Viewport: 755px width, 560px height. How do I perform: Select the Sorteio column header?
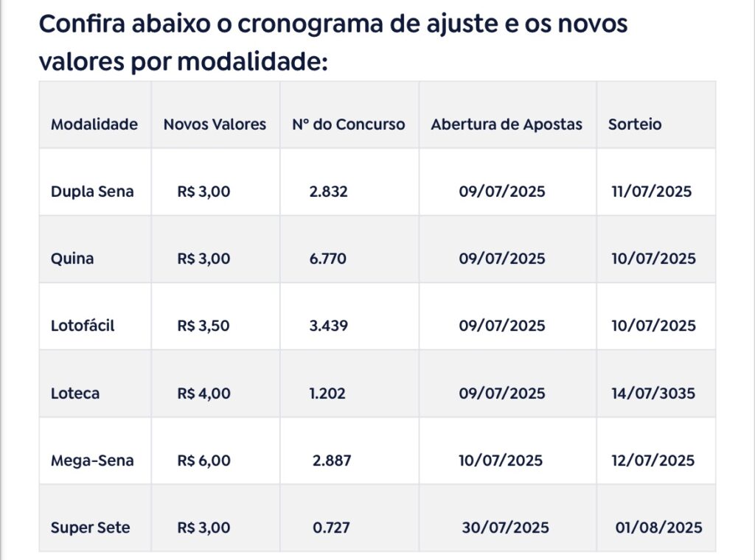pos(635,124)
